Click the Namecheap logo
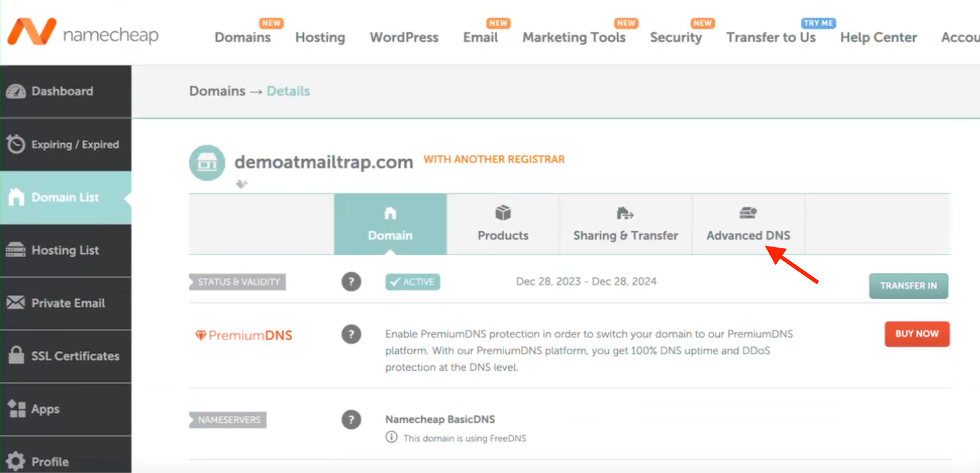This screenshot has height=473, width=980. [x=83, y=32]
